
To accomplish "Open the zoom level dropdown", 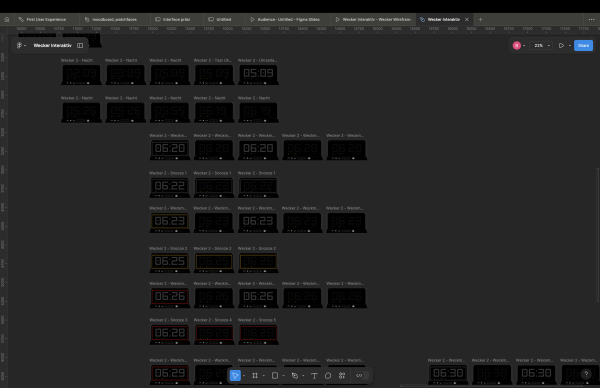I will pyautogui.click(x=540, y=46).
